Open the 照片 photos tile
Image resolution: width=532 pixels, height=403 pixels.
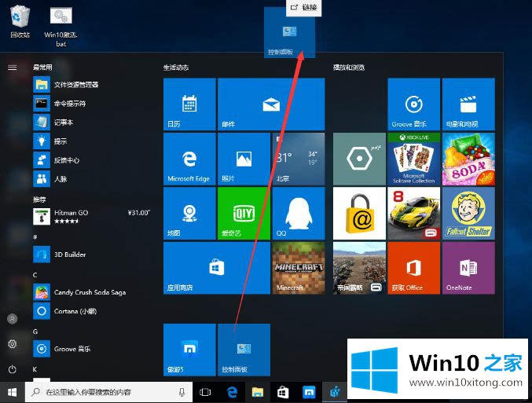click(x=244, y=159)
